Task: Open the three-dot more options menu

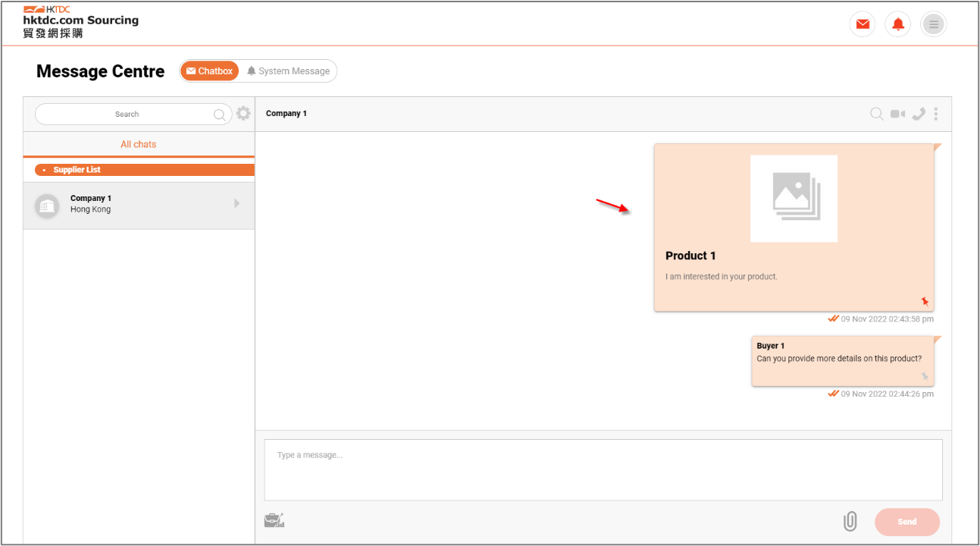Action: pyautogui.click(x=936, y=114)
